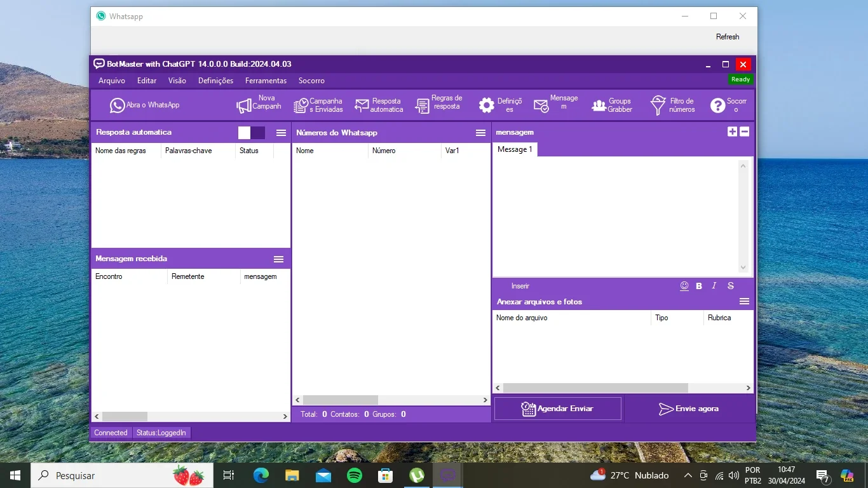868x488 pixels.
Task: Insert emoji using the smiley icon
Action: 684,286
